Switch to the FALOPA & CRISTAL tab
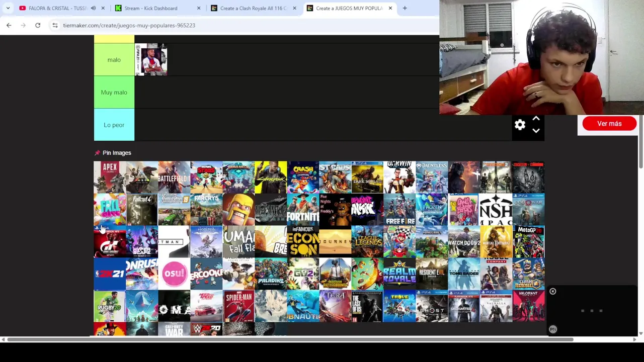Viewport: 644px width, 362px height. (57, 8)
